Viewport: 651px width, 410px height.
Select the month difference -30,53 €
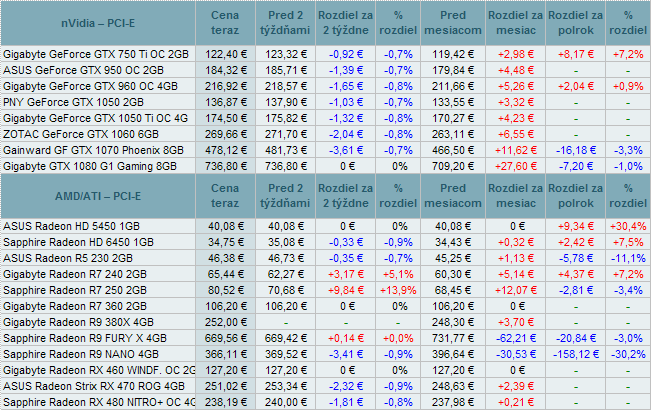[x=516, y=354]
